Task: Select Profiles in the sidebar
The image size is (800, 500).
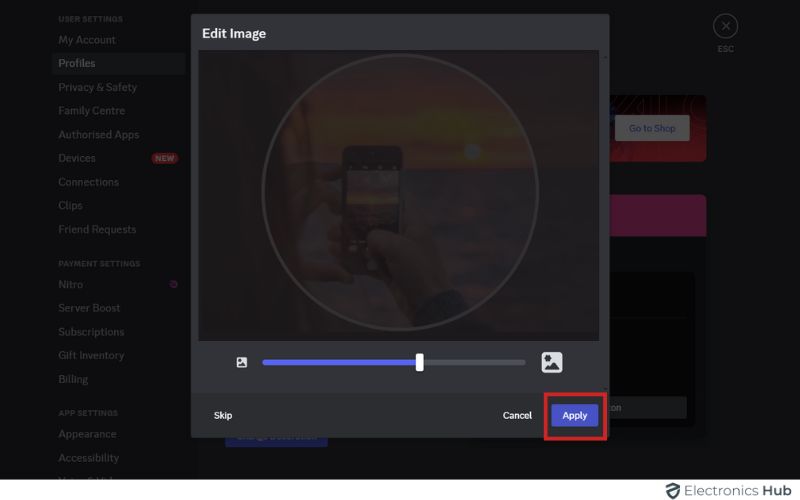Action: click(77, 63)
